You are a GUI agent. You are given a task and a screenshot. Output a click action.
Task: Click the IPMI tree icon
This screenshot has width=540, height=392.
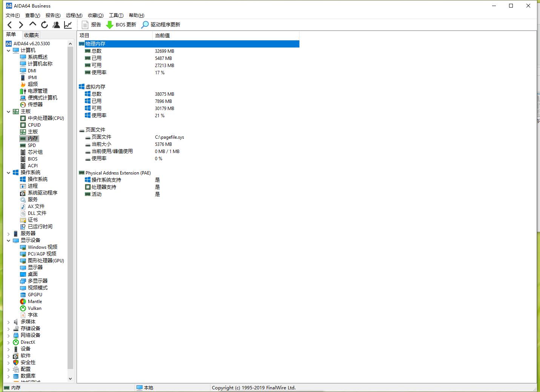click(23, 77)
